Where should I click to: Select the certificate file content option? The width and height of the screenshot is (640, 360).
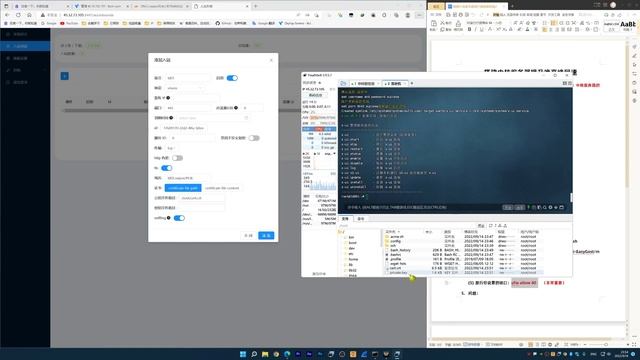(x=222, y=188)
